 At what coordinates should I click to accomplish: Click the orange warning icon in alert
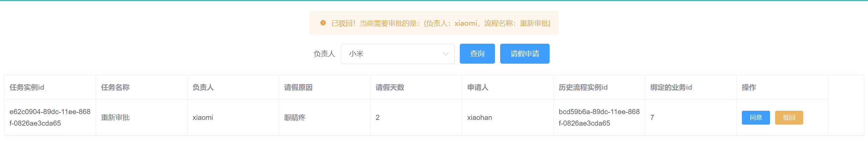(x=323, y=23)
